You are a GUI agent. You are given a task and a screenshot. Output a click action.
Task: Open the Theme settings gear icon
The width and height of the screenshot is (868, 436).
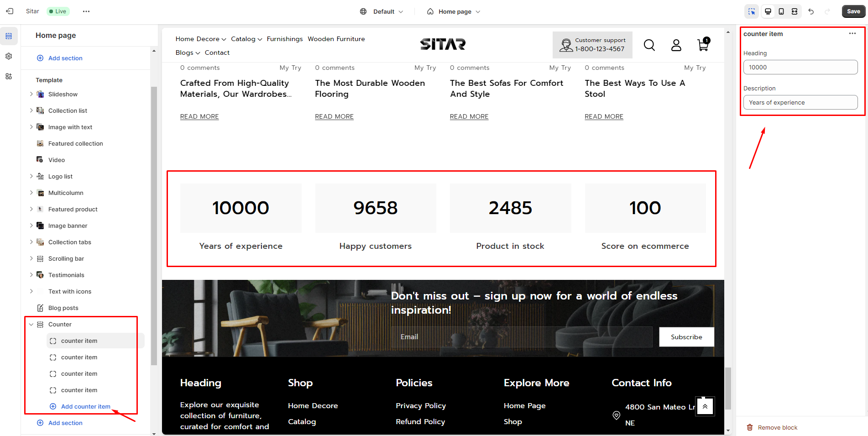[x=9, y=56]
